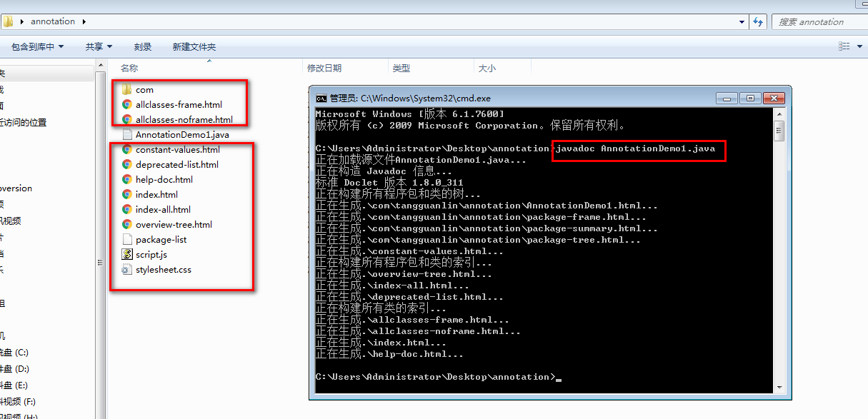
Task: Click the cmd.exe window title bar icon
Action: tap(321, 98)
